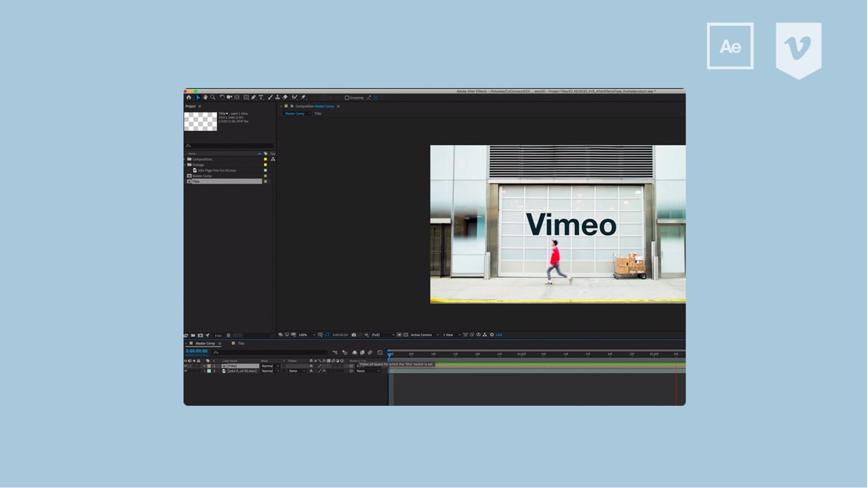Open the project flowchart view icon
868x488 pixels.
click(x=273, y=159)
